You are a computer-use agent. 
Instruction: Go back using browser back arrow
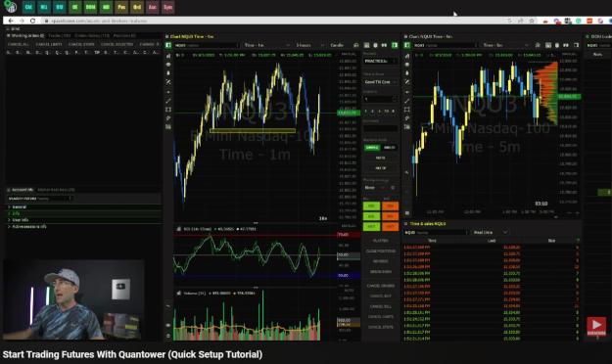click(11, 21)
